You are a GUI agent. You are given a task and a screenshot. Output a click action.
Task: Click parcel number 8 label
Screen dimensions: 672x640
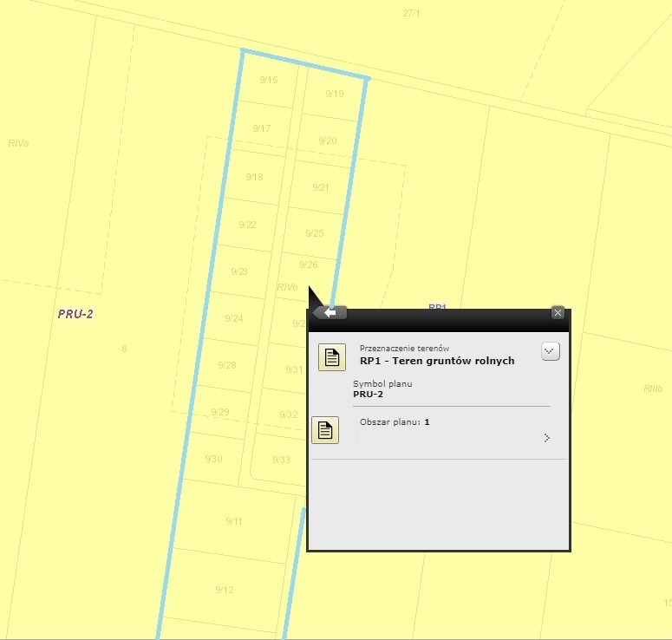click(124, 349)
